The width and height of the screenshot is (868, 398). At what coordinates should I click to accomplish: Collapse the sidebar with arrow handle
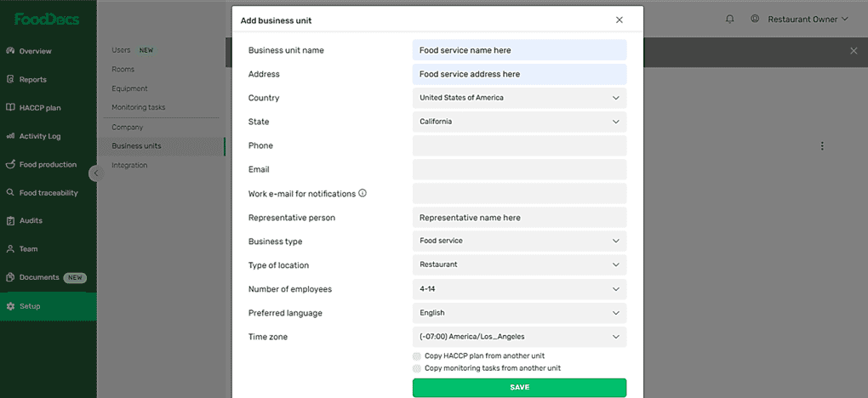pos(94,173)
